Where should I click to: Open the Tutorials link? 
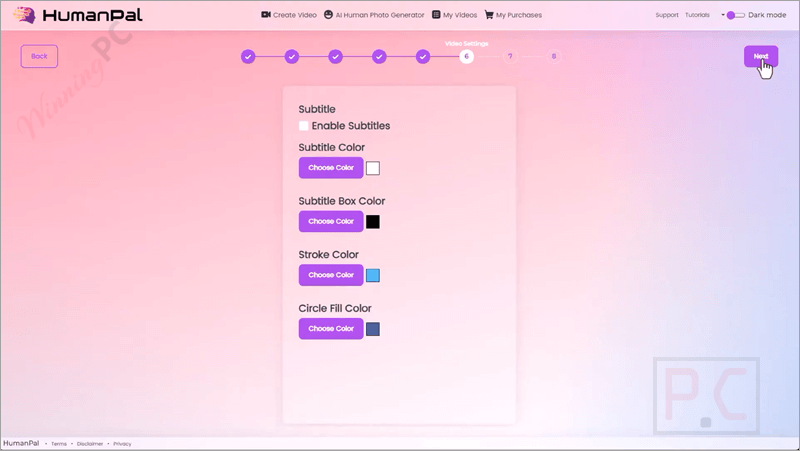(x=697, y=15)
